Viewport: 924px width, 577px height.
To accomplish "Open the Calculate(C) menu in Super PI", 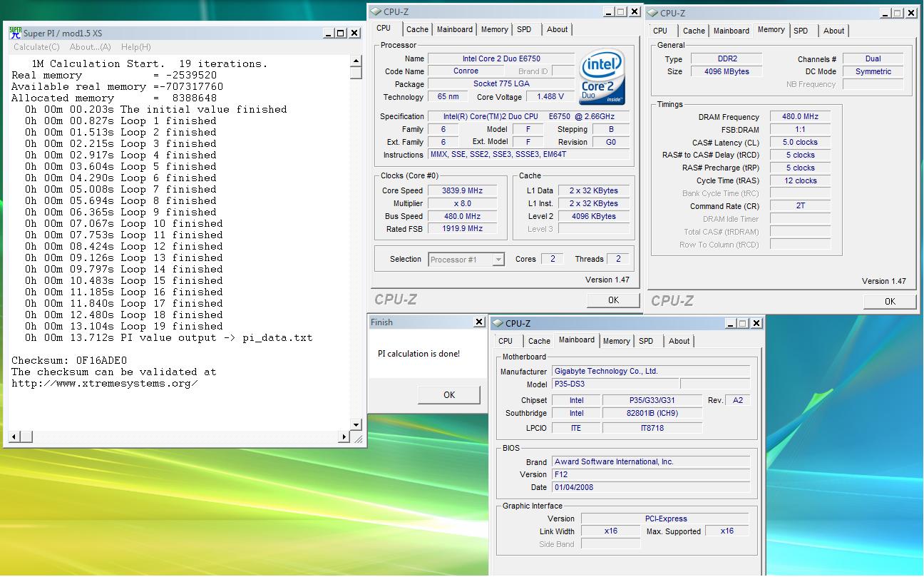I will (36, 47).
